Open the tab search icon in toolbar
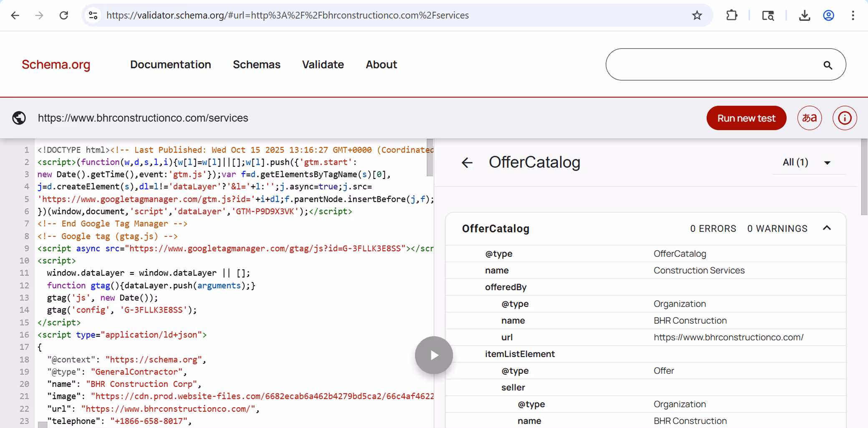This screenshot has width=868, height=428. 768,15
